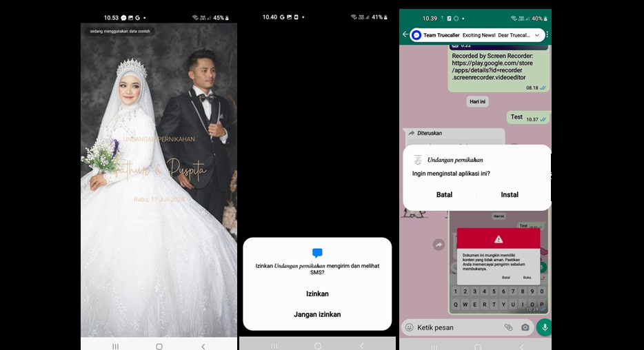
Task: Tap the back button on SMS permission phone
Action: 362,346
